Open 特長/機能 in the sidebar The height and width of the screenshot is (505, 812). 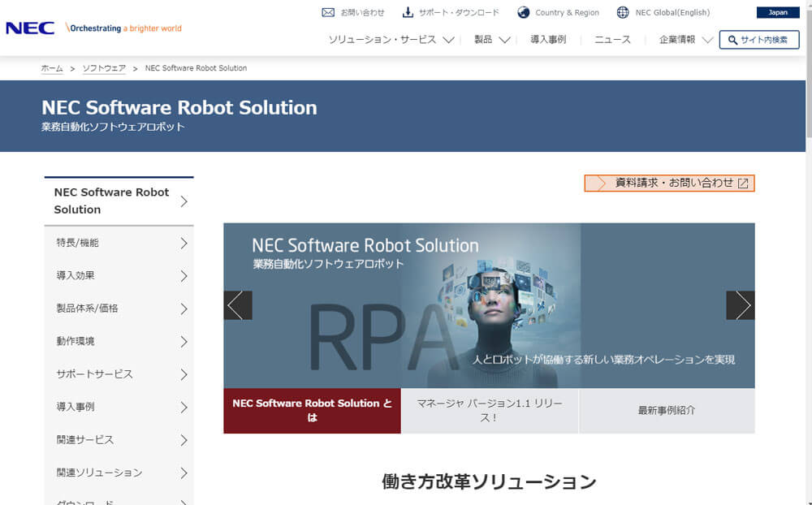[119, 243]
